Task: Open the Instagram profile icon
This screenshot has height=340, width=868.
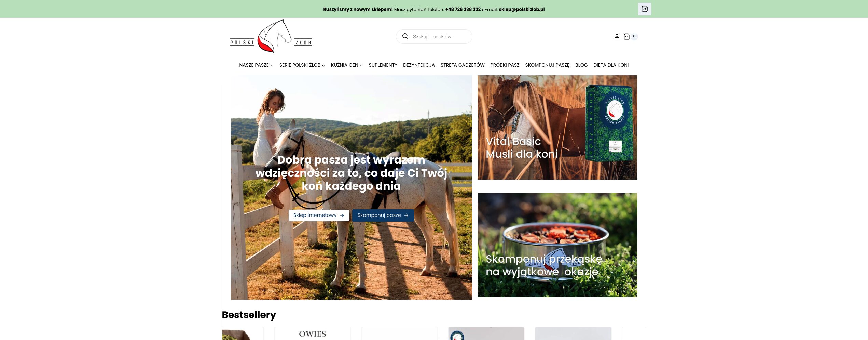Action: (644, 9)
